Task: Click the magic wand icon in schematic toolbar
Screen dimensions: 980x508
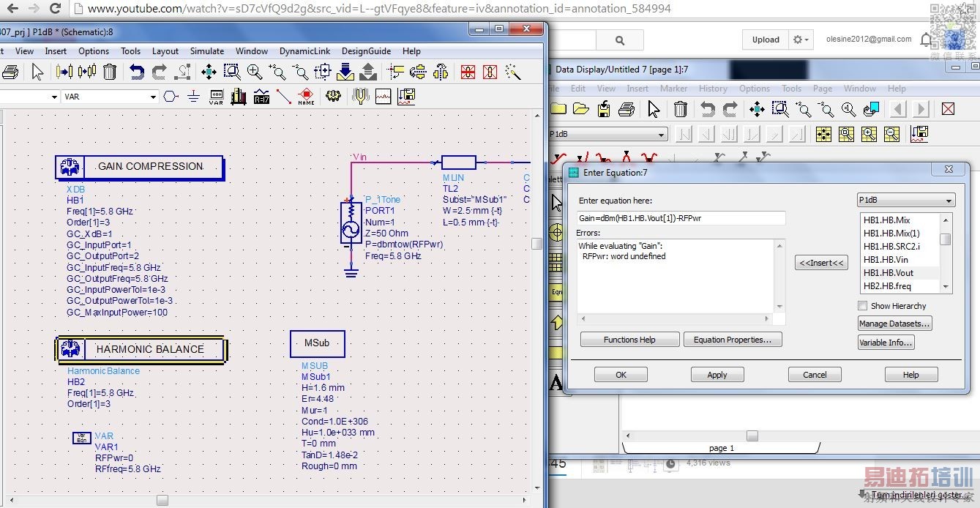Action: point(513,72)
